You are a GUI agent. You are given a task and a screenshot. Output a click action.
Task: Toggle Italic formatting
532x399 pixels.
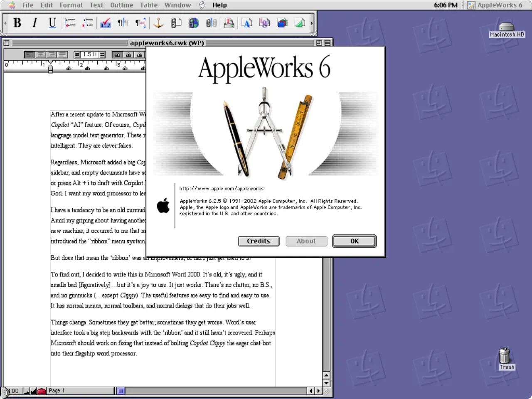coord(35,23)
